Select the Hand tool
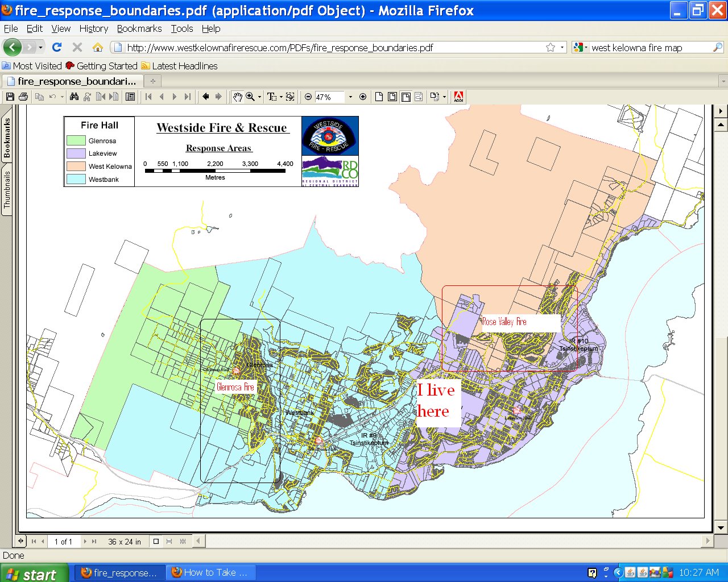 [237, 97]
